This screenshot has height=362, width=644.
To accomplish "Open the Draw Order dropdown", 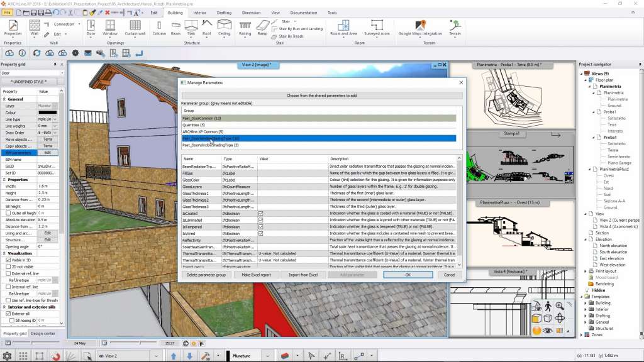I will click(55, 133).
